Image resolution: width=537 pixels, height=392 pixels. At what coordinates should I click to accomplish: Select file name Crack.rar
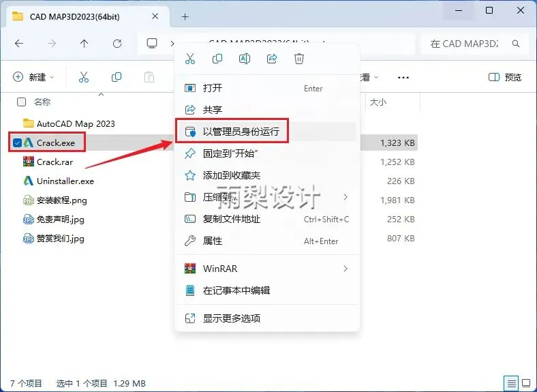coord(55,162)
